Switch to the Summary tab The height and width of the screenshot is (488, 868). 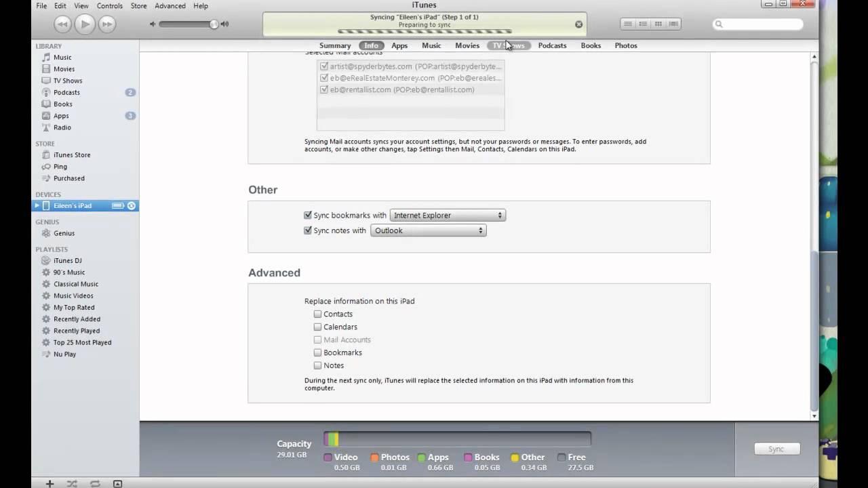tap(335, 45)
